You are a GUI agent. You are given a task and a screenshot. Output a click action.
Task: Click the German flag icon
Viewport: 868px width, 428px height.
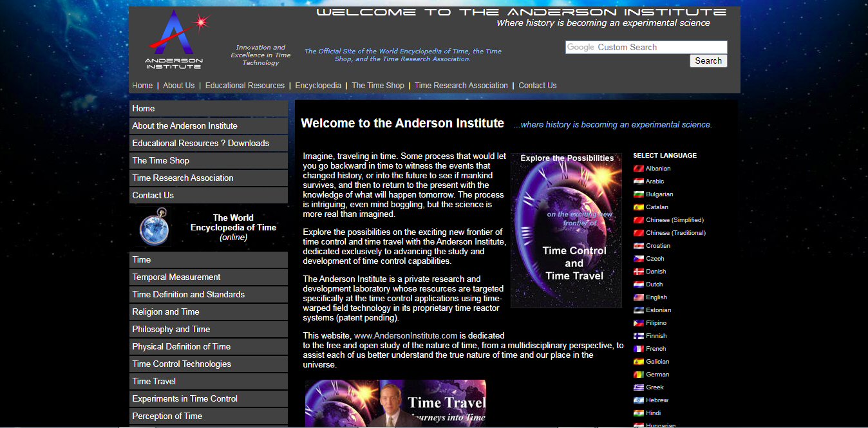(639, 375)
